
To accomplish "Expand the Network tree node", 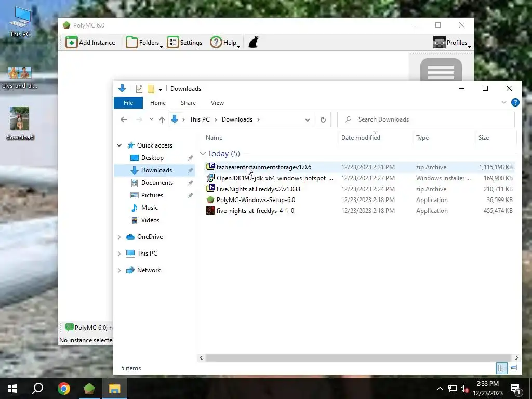I will [119, 270].
